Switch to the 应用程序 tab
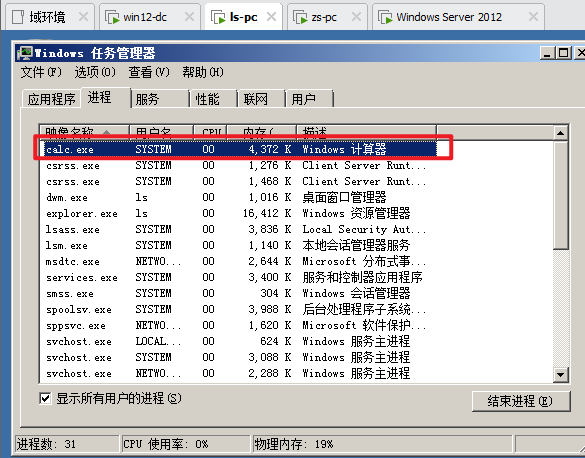The image size is (585, 458). tap(51, 99)
